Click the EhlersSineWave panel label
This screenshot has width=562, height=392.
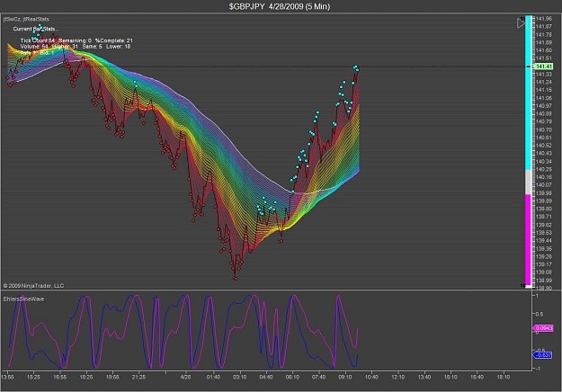click(23, 298)
